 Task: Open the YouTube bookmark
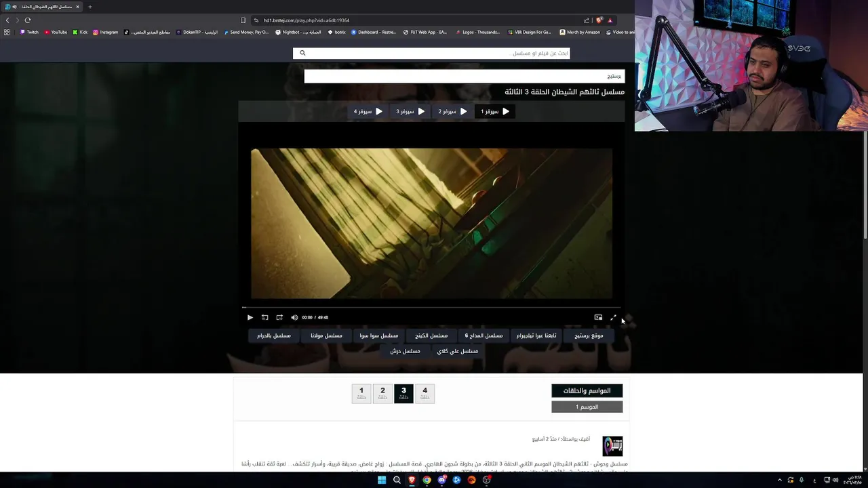[56, 32]
